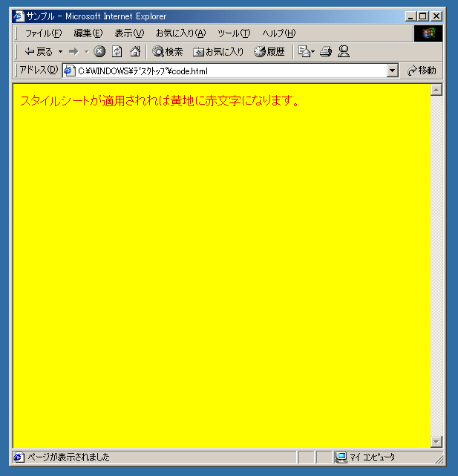
Task: Open the 検索 search pane
Action: click(x=168, y=51)
